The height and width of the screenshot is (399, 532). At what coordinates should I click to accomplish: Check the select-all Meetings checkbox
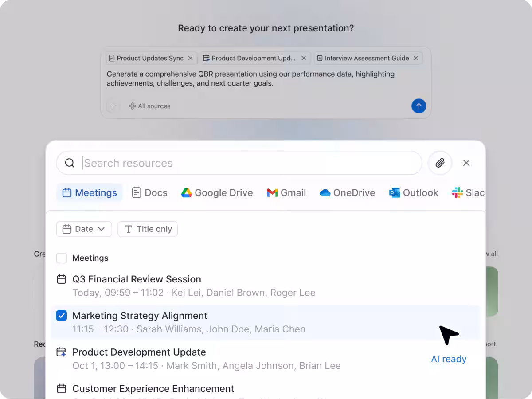click(x=62, y=258)
